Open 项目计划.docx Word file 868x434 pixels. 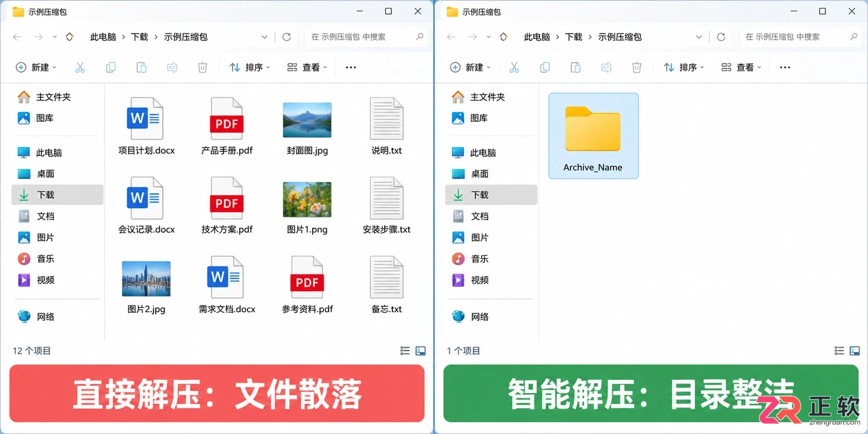[x=146, y=127]
